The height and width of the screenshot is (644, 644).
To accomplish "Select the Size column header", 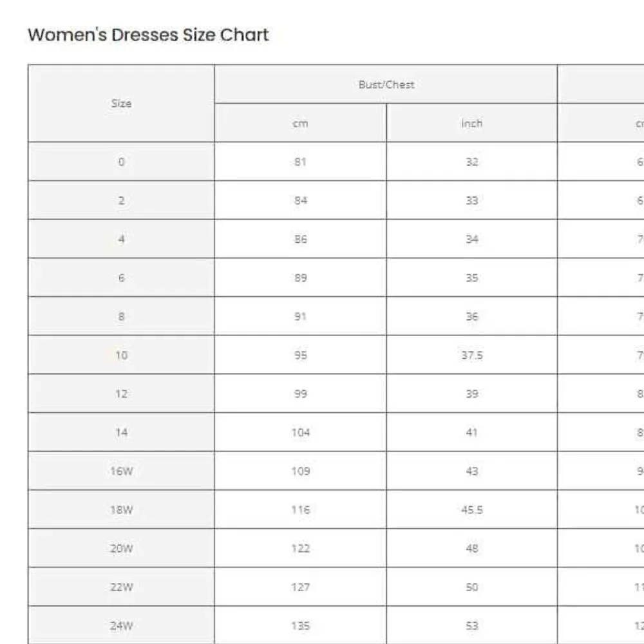I will tap(121, 104).
